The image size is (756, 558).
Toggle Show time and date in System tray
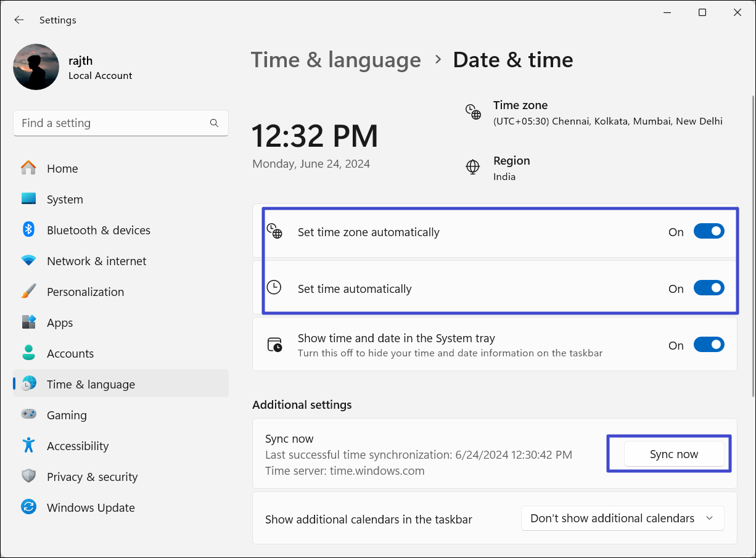click(x=709, y=345)
